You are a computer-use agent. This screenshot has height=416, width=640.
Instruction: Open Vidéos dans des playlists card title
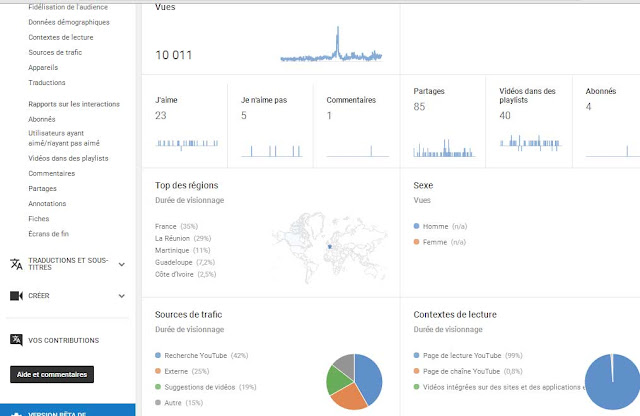tap(527, 96)
